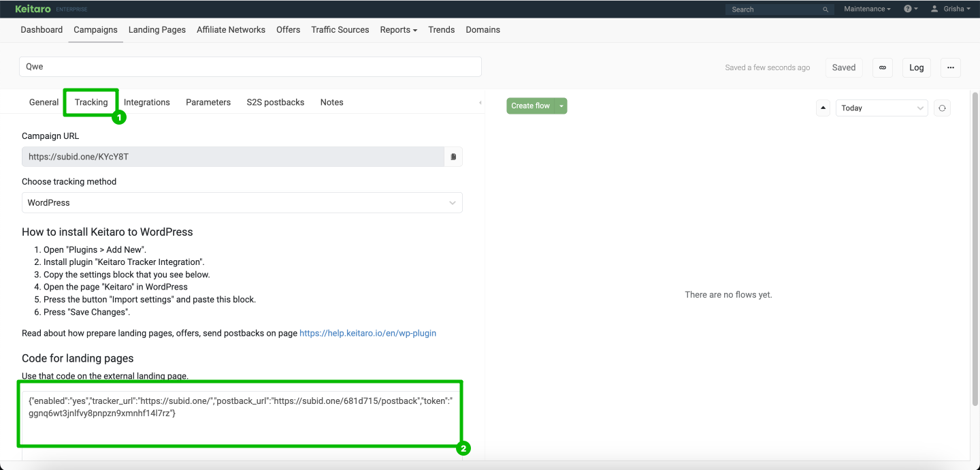Open the Maintenance dropdown menu
The width and height of the screenshot is (980, 470).
867,9
